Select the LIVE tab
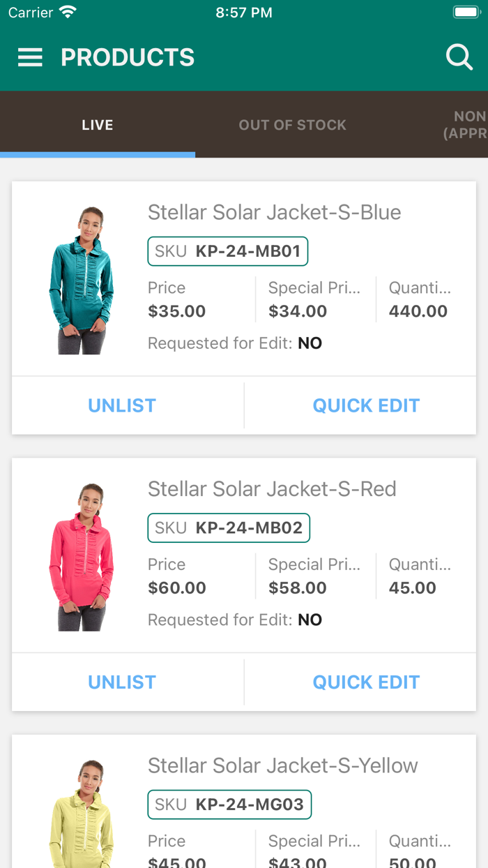This screenshot has width=488, height=868. 98,124
